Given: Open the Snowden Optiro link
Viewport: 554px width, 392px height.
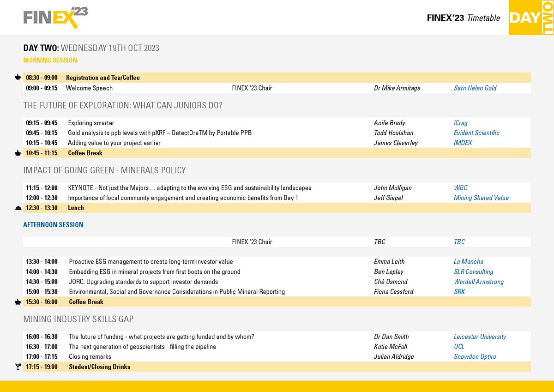Looking at the screenshot, I should (x=476, y=357).
